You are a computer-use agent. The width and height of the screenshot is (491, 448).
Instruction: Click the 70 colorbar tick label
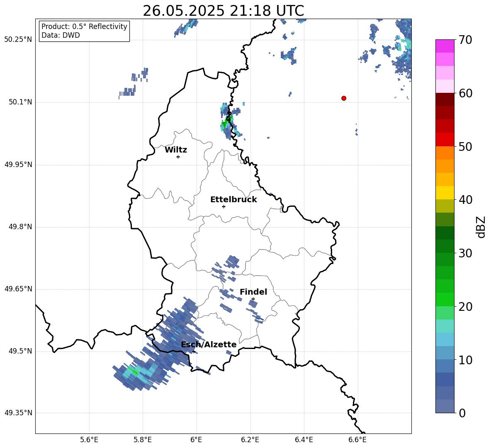point(465,40)
